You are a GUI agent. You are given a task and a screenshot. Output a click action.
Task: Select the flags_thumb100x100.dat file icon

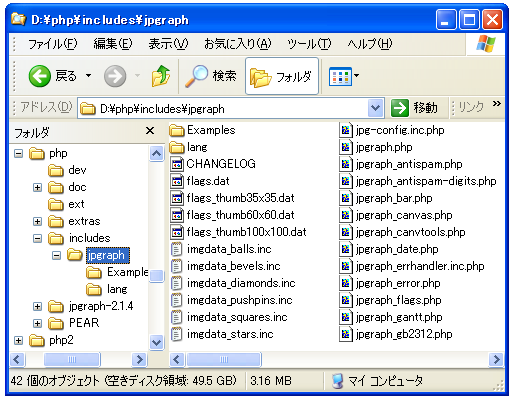coord(177,232)
